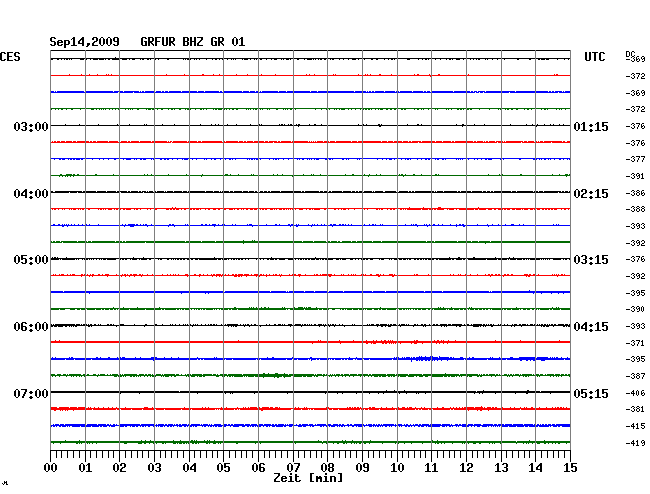Click the DC offset value "-406"
This screenshot has height=494, width=650.
(x=635, y=393)
